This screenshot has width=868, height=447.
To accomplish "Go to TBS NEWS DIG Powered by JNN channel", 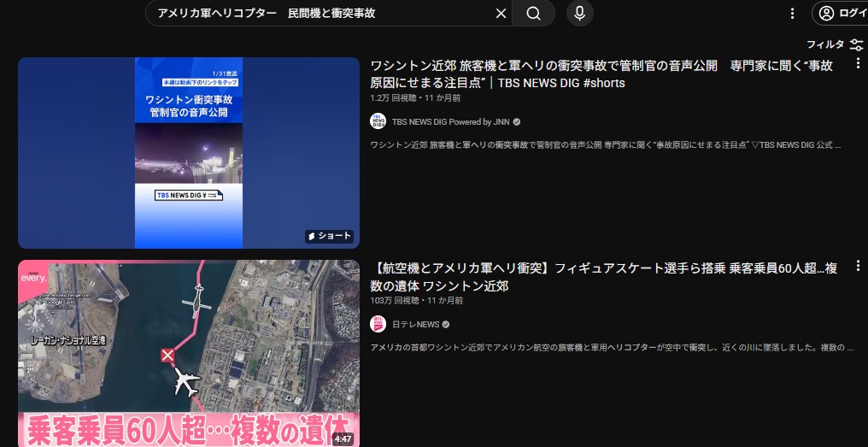I will (x=450, y=122).
